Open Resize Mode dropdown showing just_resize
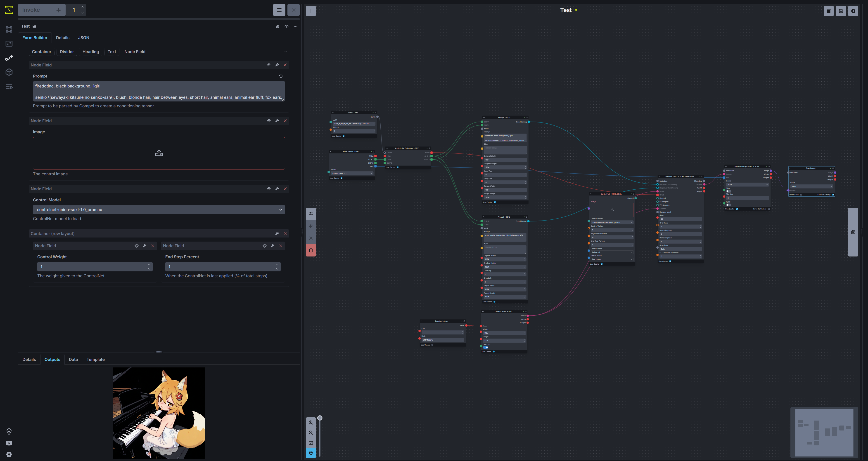The width and height of the screenshot is (868, 461). [x=612, y=259]
